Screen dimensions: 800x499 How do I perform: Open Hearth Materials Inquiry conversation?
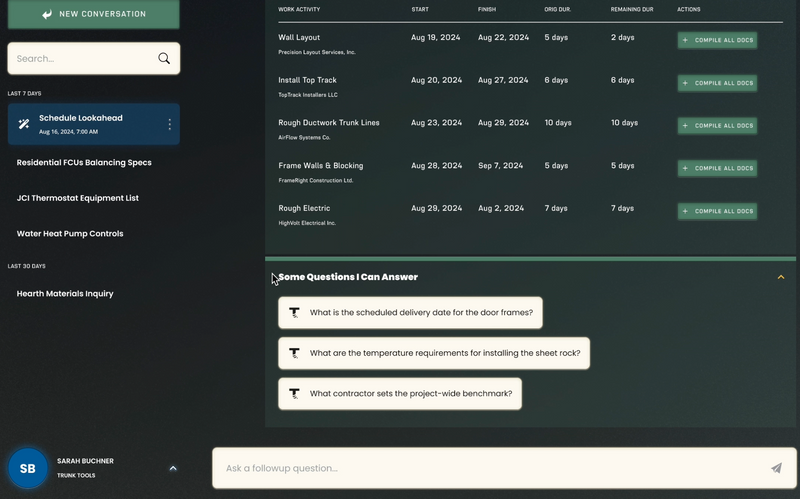[65, 294]
